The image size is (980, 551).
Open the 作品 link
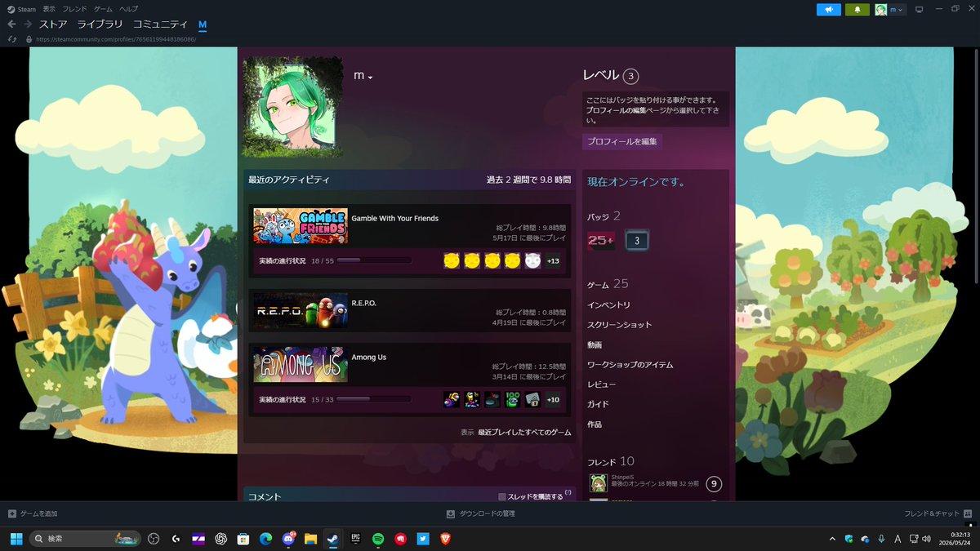(595, 424)
